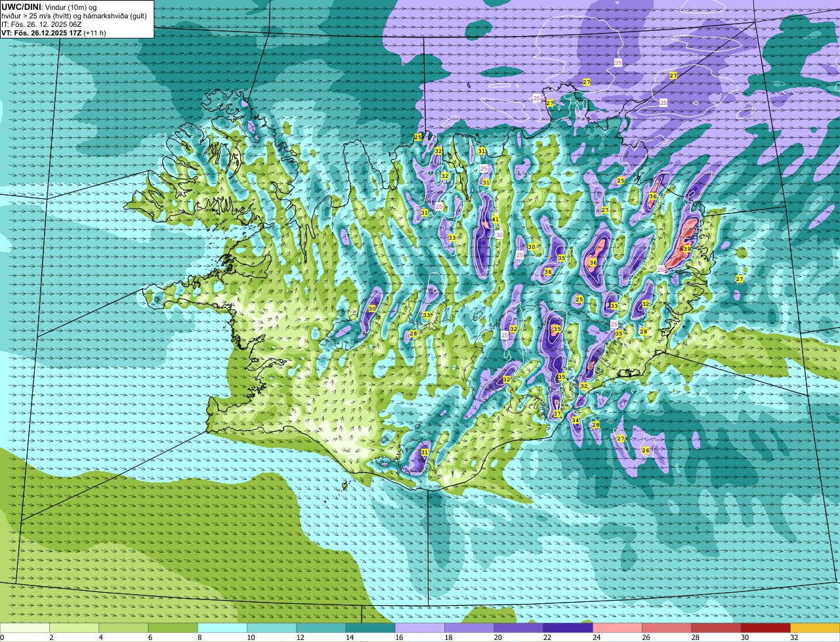
Task: Click the 20–22 m/s violet legend swatch
Action: 518,628
